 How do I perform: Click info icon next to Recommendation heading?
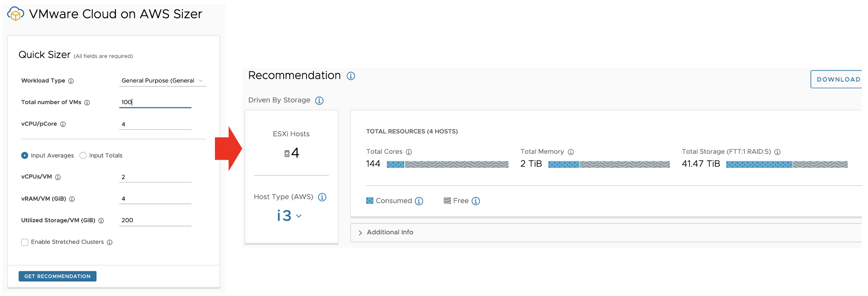click(x=351, y=76)
